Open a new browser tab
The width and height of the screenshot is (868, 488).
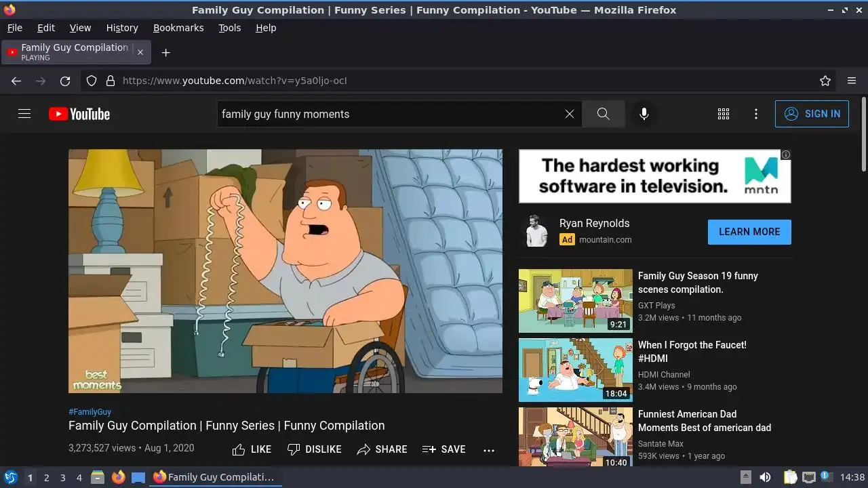pyautogui.click(x=165, y=52)
